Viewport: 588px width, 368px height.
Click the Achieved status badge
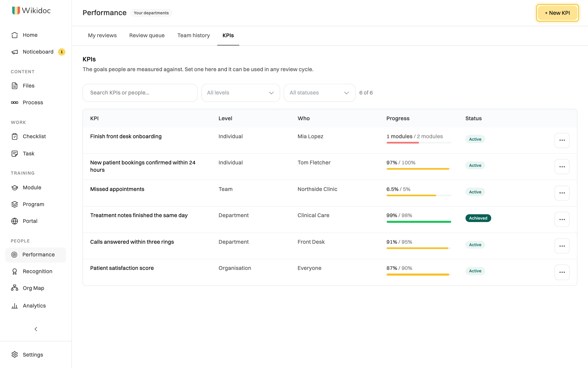click(x=478, y=218)
